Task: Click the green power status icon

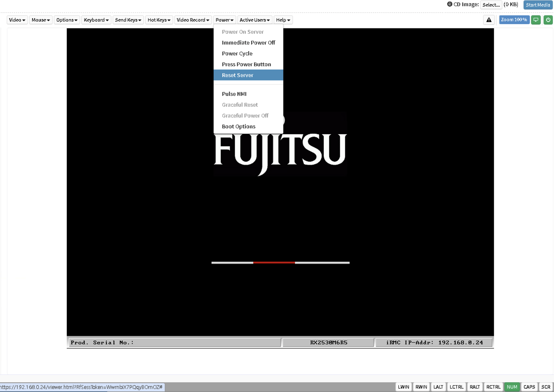Action: (x=548, y=20)
